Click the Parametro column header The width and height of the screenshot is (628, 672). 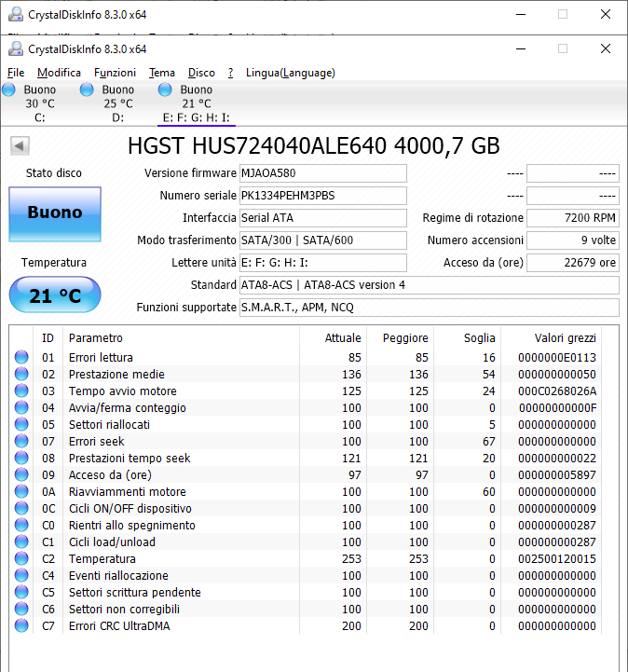[96, 338]
